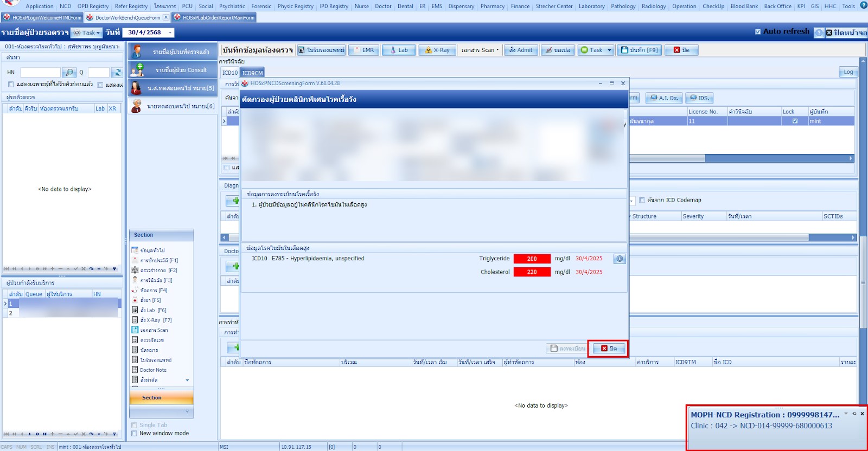The height and width of the screenshot is (451, 868).
Task: Click the Q queue number input field
Action: pos(98,72)
